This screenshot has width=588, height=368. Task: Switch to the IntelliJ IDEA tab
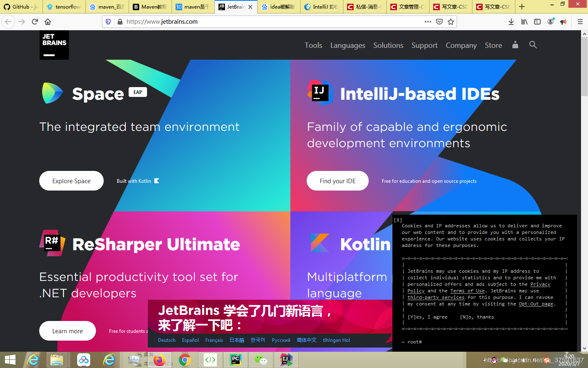(x=321, y=7)
